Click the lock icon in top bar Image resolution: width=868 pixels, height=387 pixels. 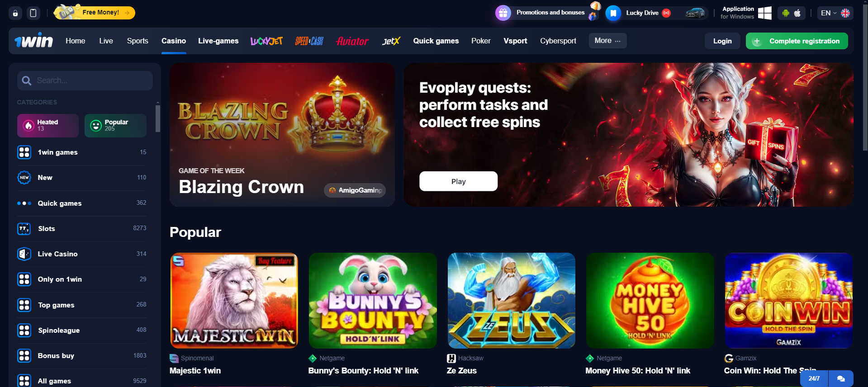click(x=15, y=13)
